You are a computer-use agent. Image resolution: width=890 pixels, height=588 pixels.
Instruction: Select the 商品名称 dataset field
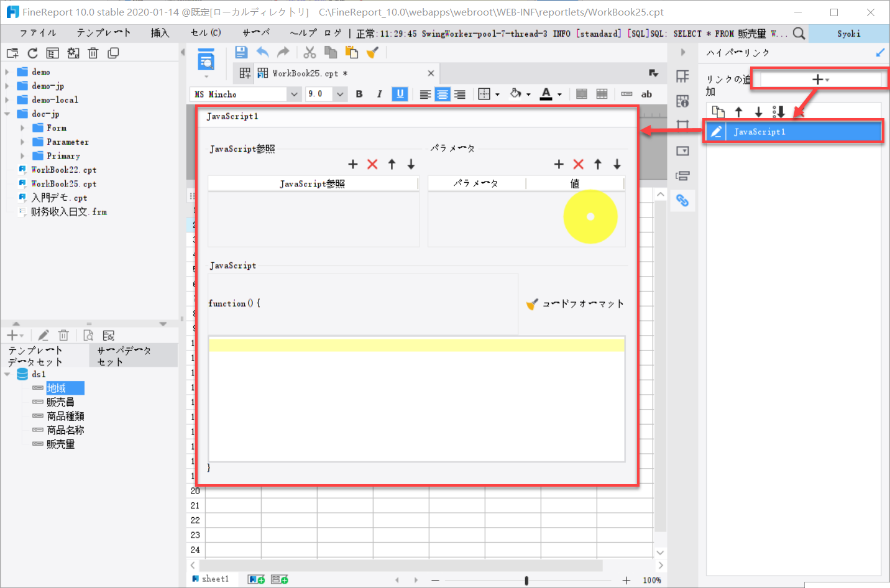point(65,430)
